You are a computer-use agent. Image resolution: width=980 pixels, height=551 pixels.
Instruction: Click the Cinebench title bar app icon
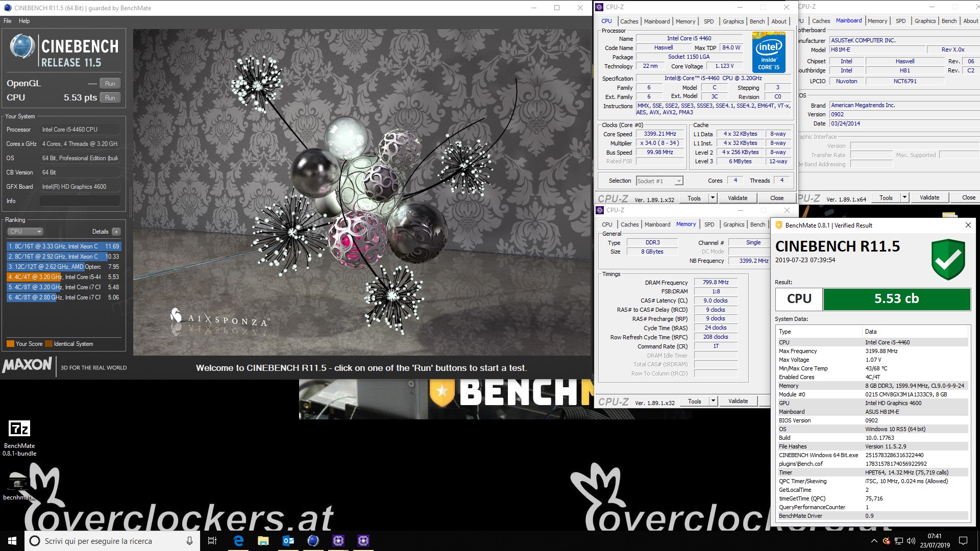pyautogui.click(x=7, y=8)
